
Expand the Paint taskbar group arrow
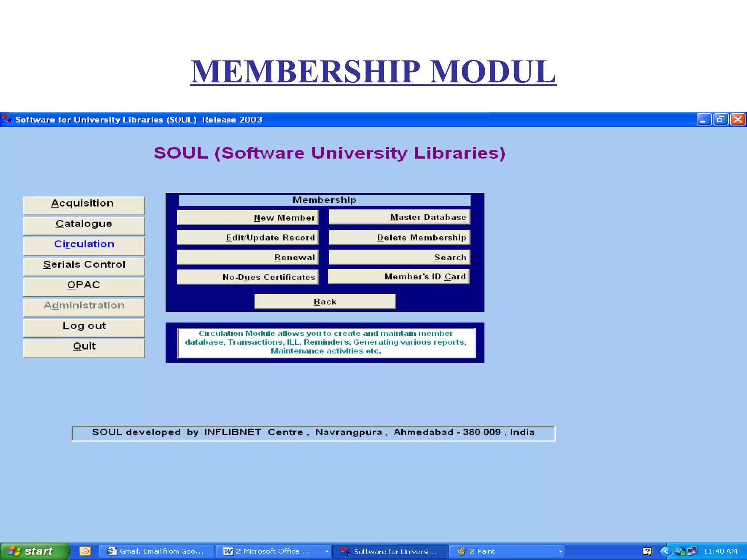pyautogui.click(x=560, y=552)
